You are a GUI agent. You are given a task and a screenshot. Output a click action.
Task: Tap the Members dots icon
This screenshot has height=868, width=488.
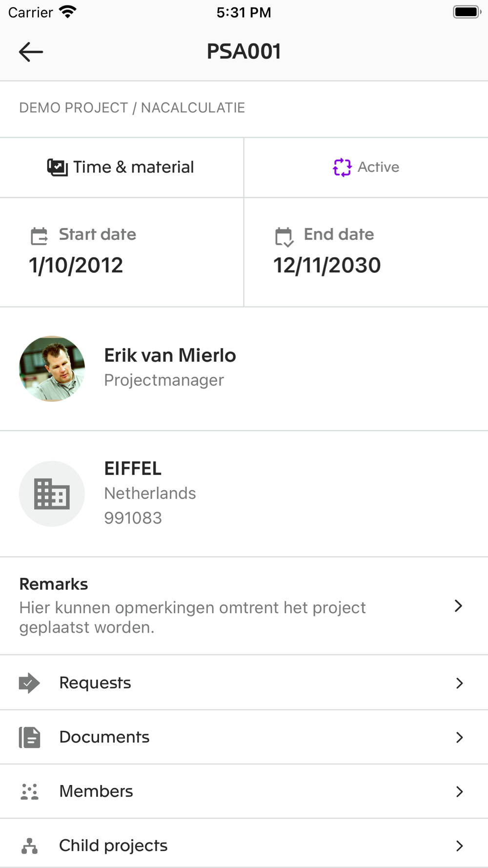[29, 791]
